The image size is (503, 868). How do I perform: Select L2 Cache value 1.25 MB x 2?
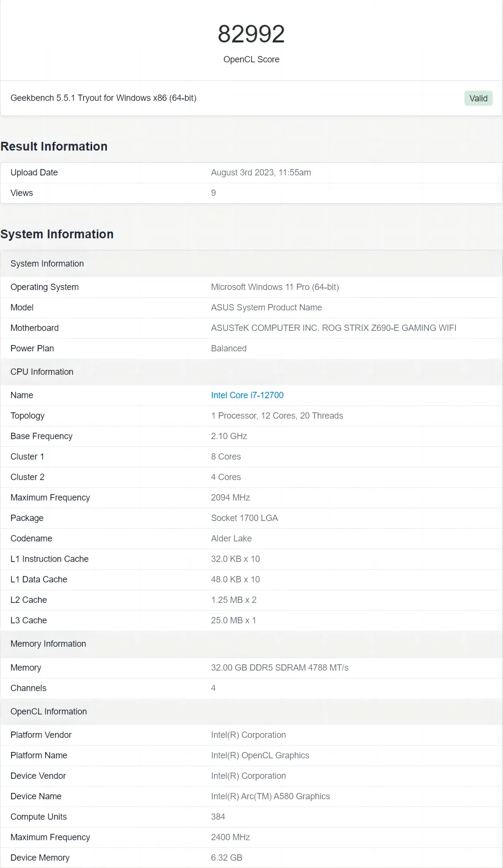pyautogui.click(x=234, y=600)
